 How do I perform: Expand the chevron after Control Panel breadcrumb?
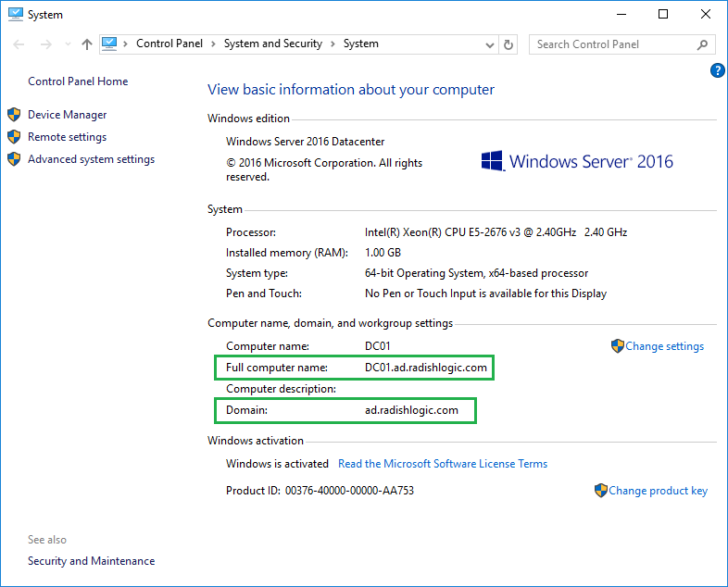point(213,44)
